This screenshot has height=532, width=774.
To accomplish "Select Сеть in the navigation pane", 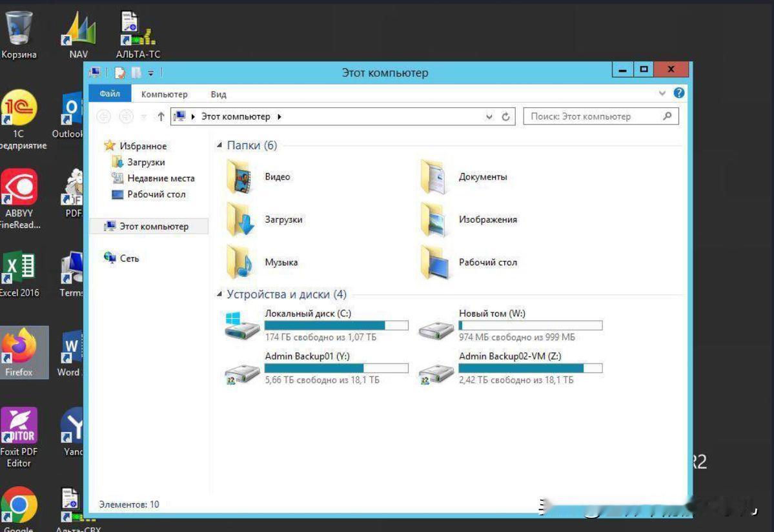I will point(121,258).
